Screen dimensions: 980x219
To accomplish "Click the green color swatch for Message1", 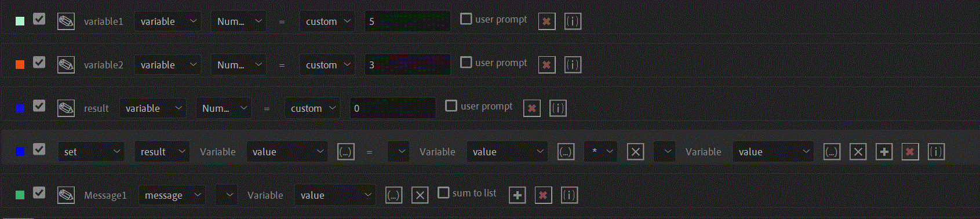I will 20,195.
